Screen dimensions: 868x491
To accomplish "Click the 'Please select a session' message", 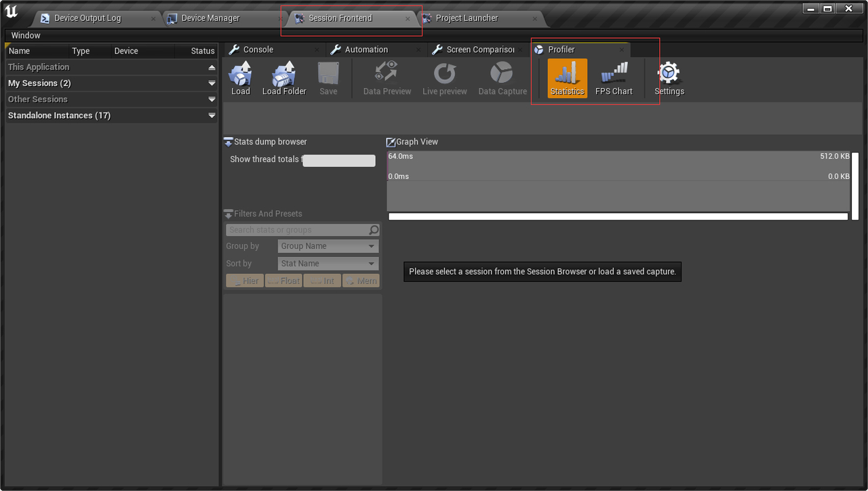I will click(x=542, y=271).
